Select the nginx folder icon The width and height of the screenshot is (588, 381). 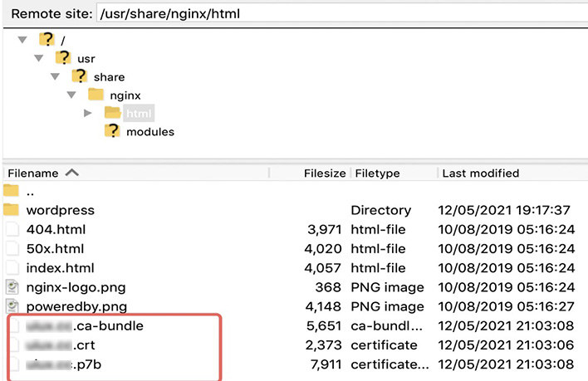click(96, 95)
